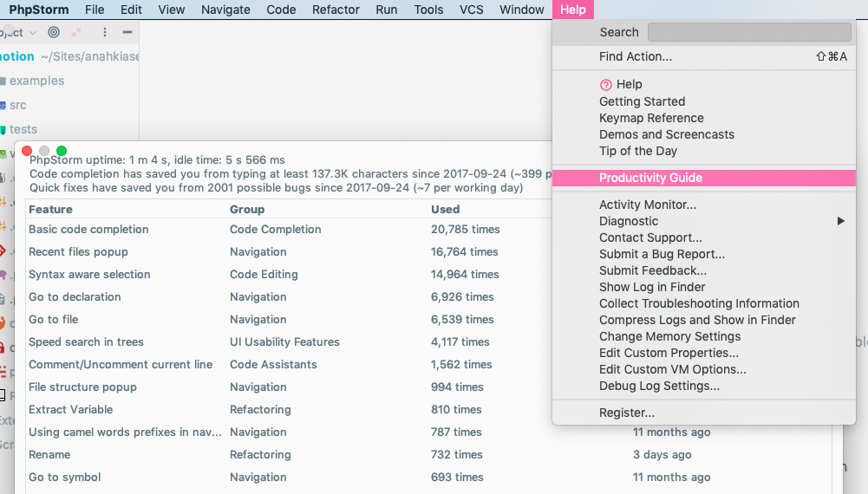Open Keymap Reference

[x=704, y=118]
